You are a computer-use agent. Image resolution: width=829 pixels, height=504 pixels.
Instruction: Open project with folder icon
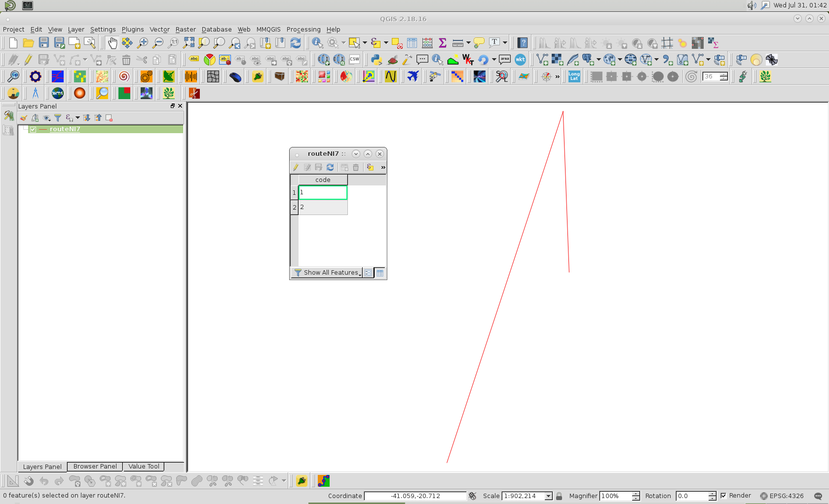coord(29,43)
